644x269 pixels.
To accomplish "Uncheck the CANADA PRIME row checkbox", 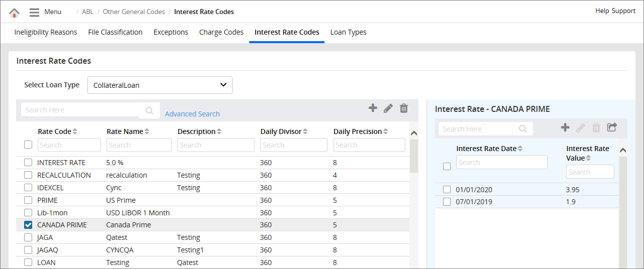I will click(x=29, y=225).
